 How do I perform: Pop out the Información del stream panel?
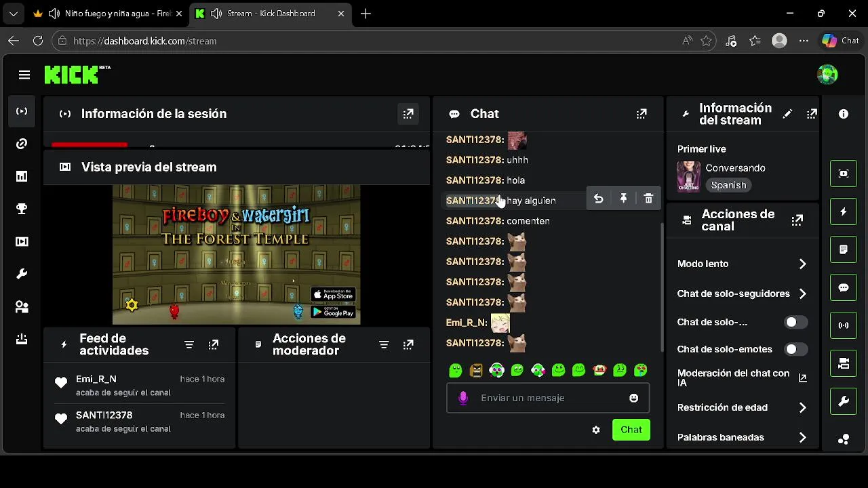pyautogui.click(x=812, y=114)
